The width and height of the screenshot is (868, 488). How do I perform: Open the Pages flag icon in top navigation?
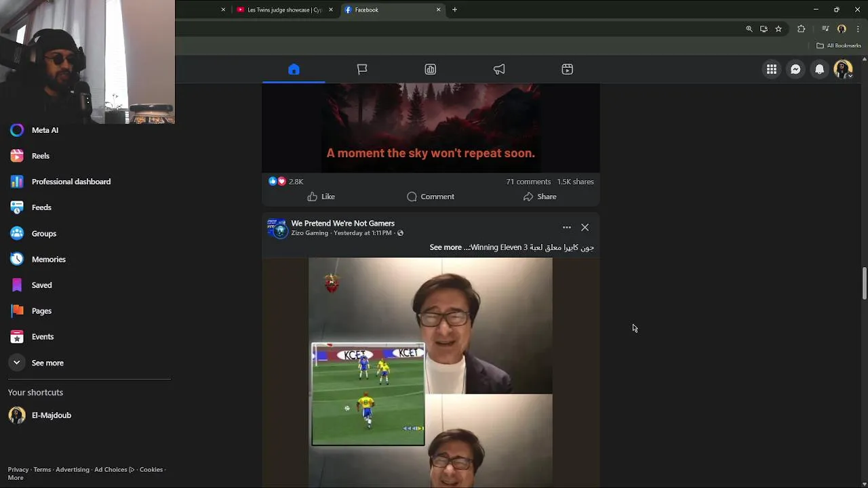362,69
